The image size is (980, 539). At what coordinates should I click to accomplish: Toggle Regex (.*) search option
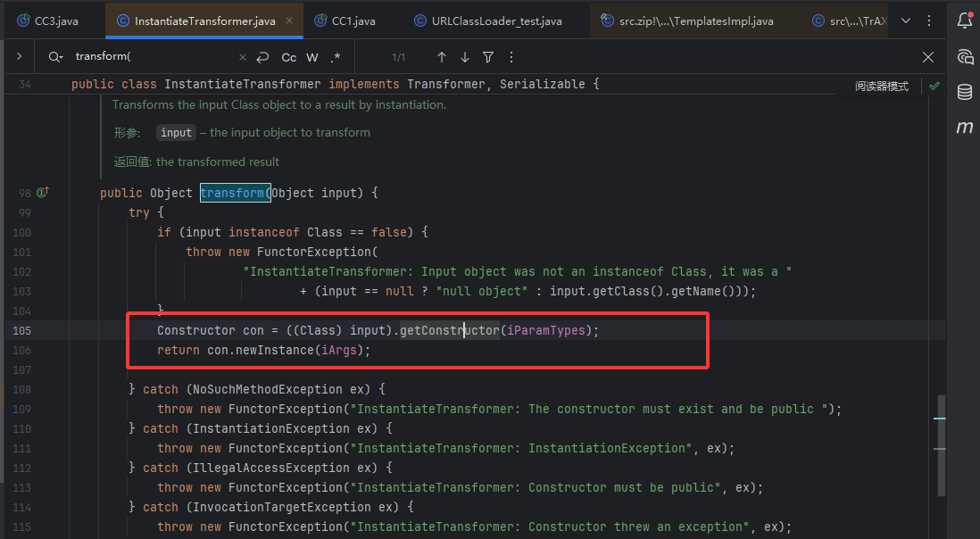point(336,57)
